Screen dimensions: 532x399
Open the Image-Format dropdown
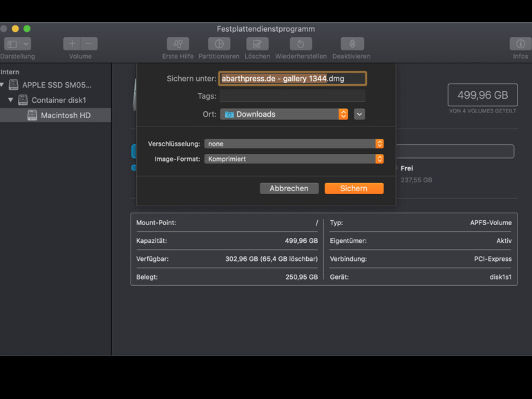(294, 159)
